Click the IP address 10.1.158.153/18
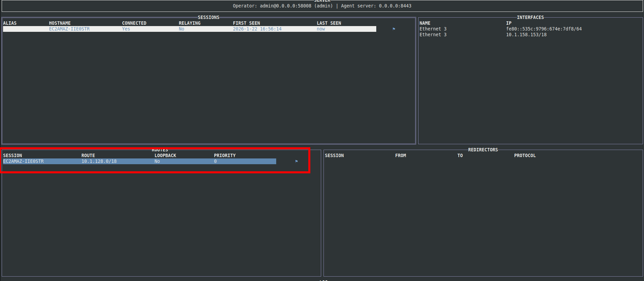 coord(526,35)
